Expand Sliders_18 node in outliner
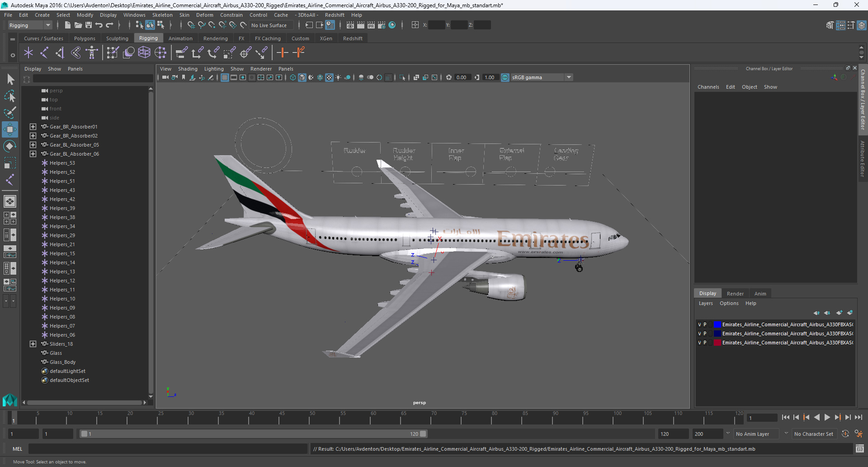Screen dimensions: 868x467 (33, 344)
